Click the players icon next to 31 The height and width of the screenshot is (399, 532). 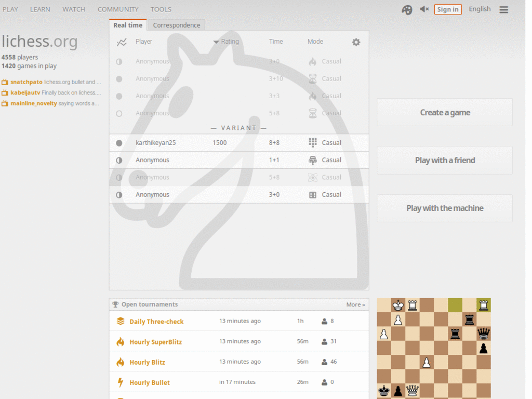coord(324,342)
